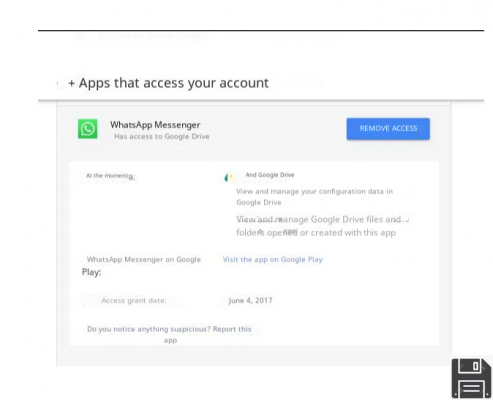Click Report this app suspicious link
Image resolution: width=493 pixels, height=400 pixels.
169,334
